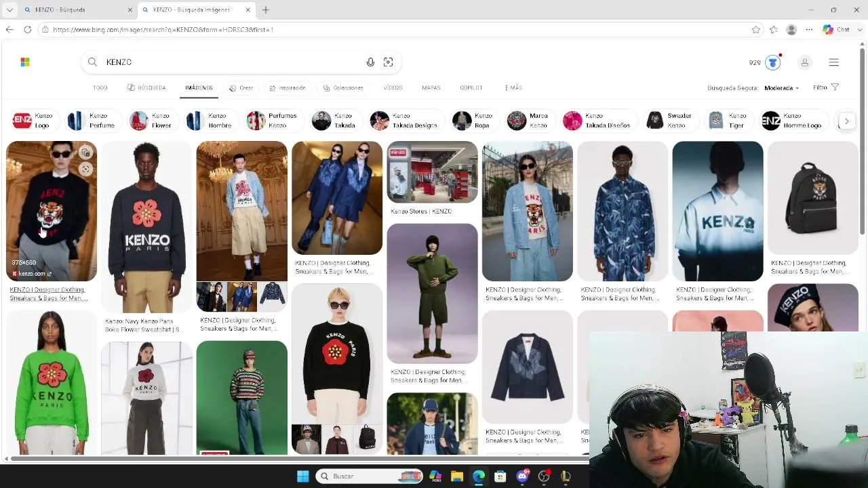Open the white KENZO Paris sweatshirt back image

717,211
